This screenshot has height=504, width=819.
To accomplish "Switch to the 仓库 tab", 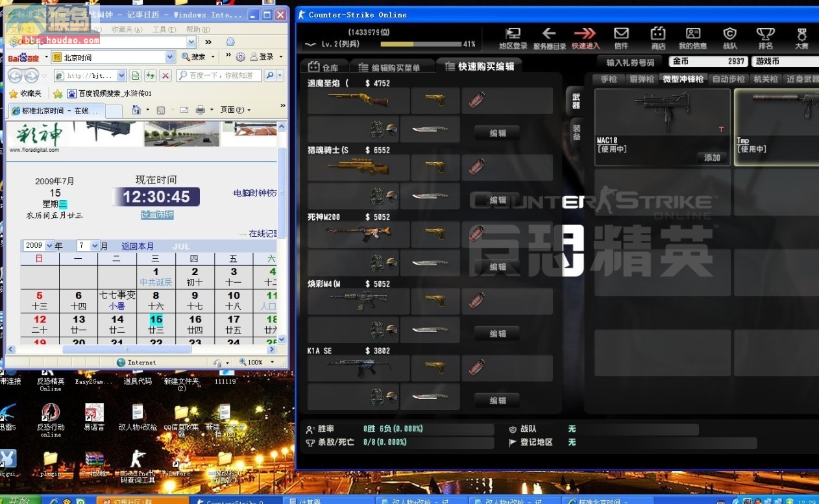I will (323, 67).
